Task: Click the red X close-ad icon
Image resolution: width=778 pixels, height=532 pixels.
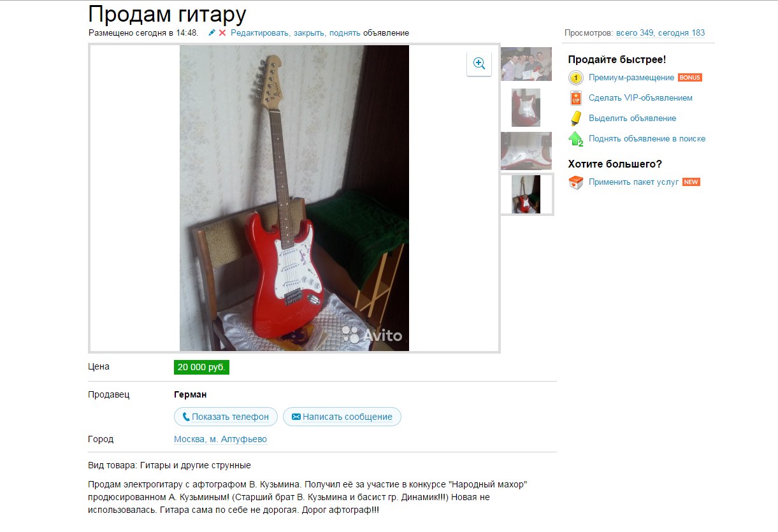Action: [x=222, y=32]
